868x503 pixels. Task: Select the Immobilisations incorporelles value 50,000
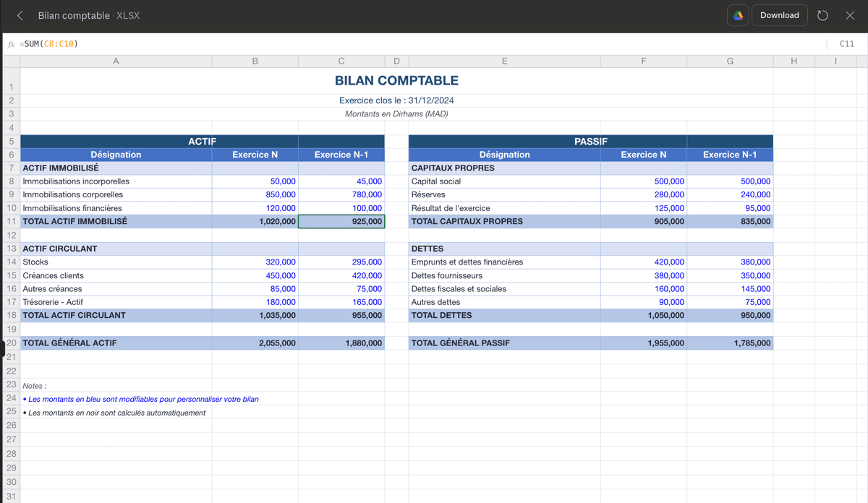pyautogui.click(x=255, y=181)
